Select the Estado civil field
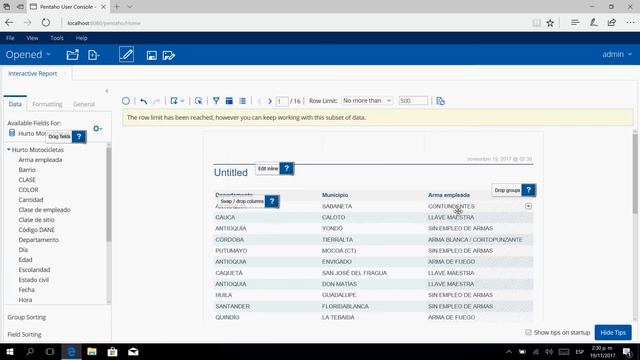Viewport: 640px width, 360px height. coord(33,280)
